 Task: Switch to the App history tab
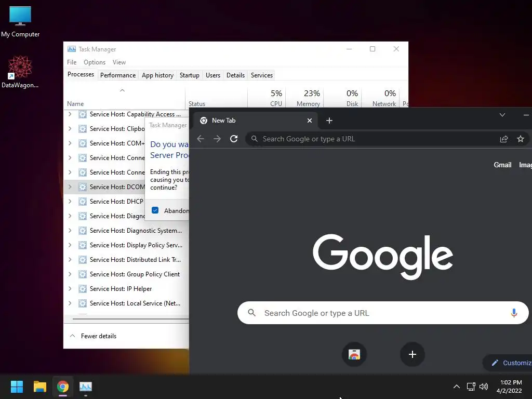pyautogui.click(x=157, y=75)
